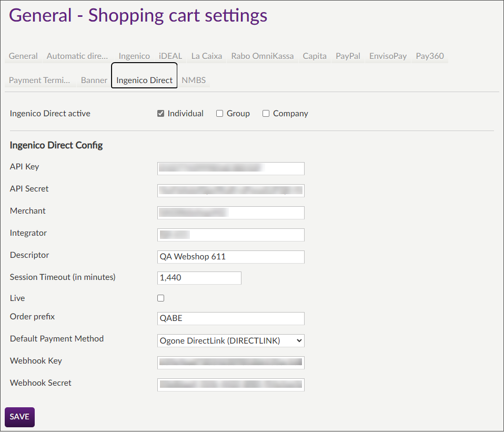504x432 pixels.
Task: Open the Payment Terminal settings tab
Action: [39, 80]
